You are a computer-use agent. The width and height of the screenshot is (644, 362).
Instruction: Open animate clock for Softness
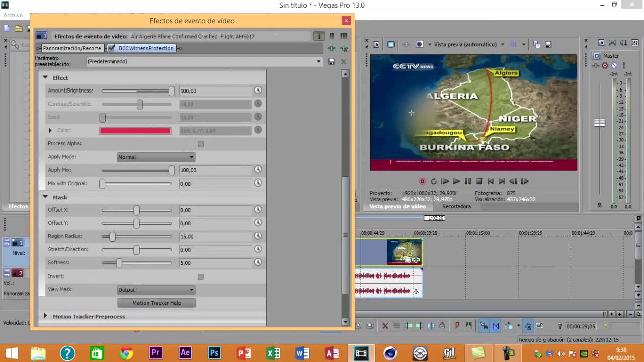pyautogui.click(x=258, y=262)
